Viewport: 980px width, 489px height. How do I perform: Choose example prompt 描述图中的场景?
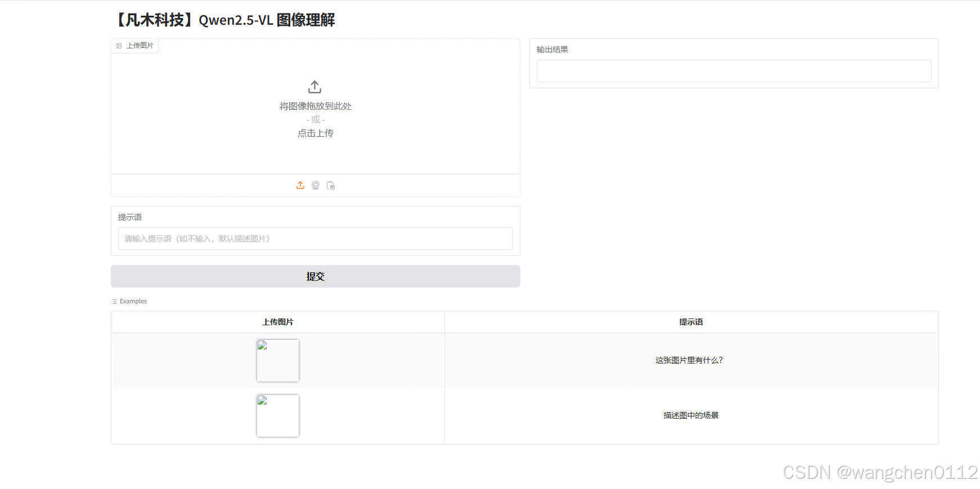click(691, 415)
